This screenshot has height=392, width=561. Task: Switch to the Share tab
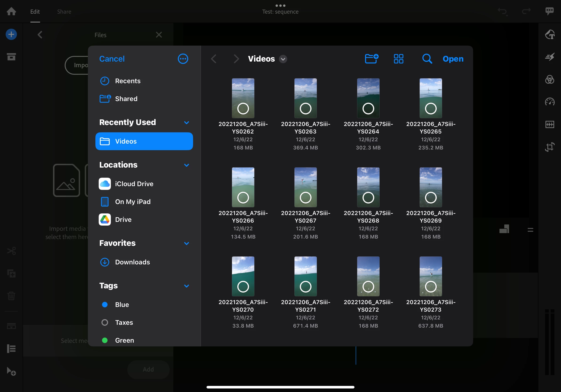click(64, 12)
